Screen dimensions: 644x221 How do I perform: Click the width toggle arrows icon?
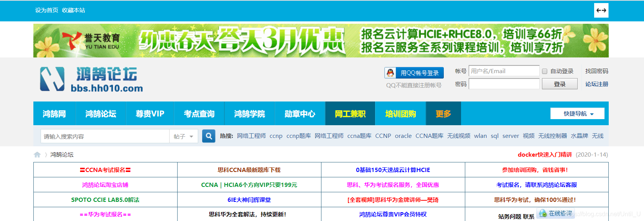(601, 10)
